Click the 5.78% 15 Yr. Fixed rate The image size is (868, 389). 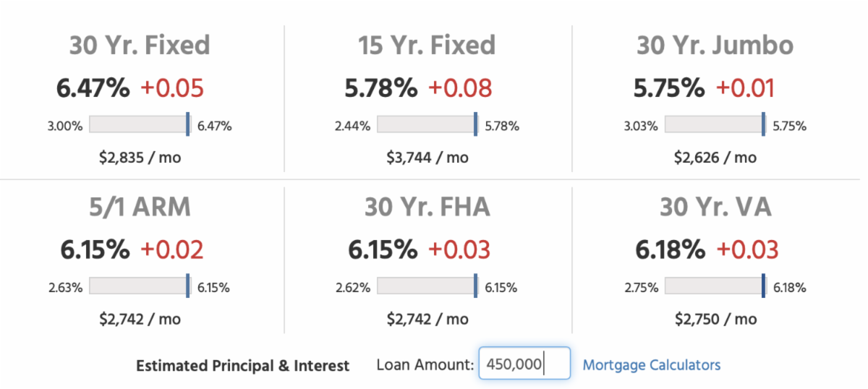click(x=380, y=89)
